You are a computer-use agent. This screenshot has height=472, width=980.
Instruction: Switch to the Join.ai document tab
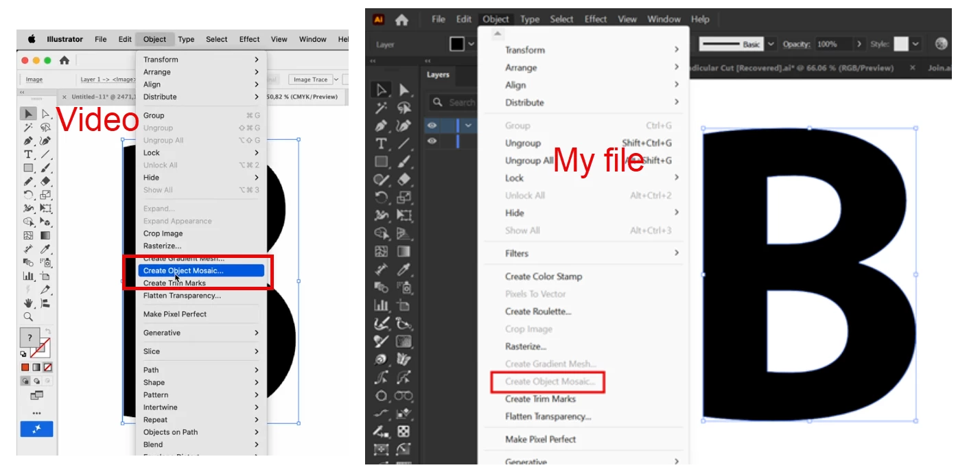point(939,68)
